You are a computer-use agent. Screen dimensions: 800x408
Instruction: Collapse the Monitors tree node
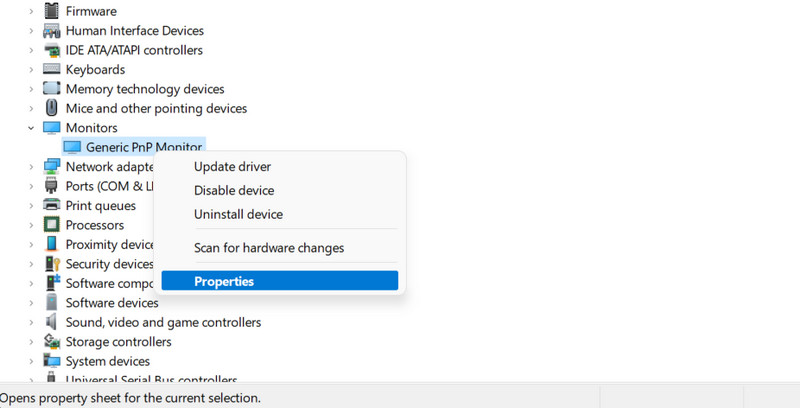(32, 128)
